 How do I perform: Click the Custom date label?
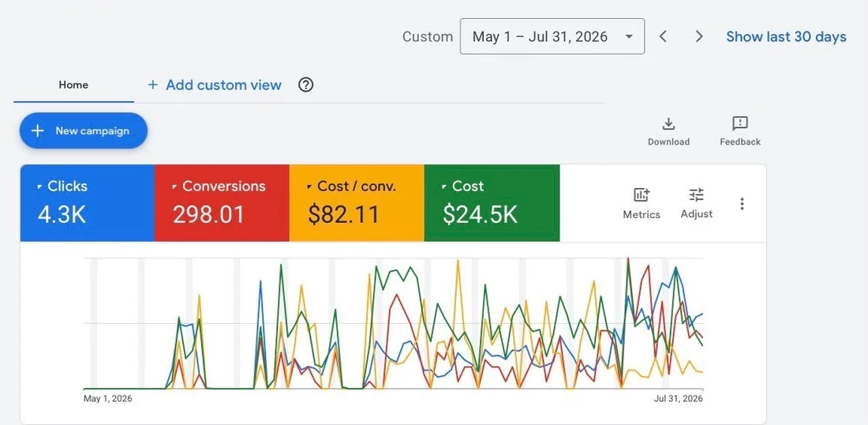coord(428,36)
